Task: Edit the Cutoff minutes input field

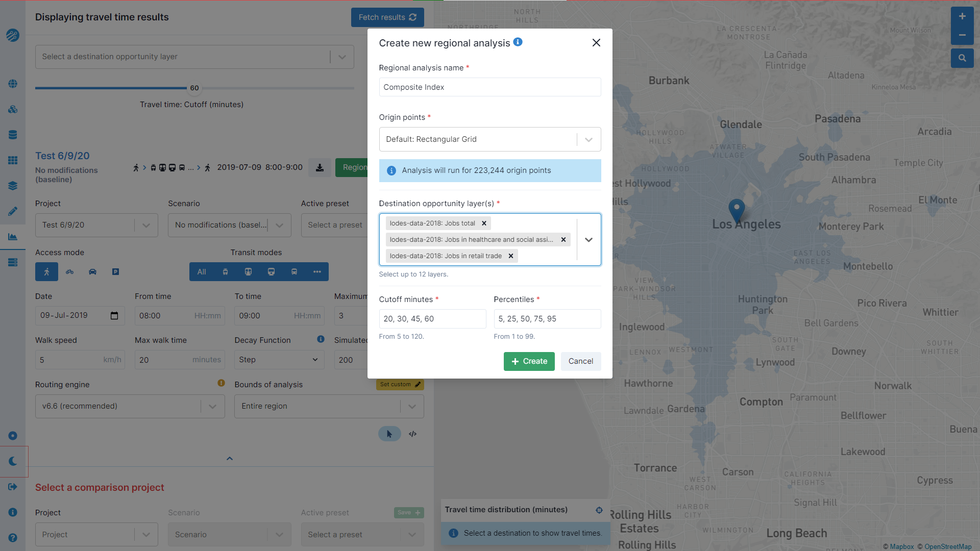Action: pyautogui.click(x=432, y=318)
